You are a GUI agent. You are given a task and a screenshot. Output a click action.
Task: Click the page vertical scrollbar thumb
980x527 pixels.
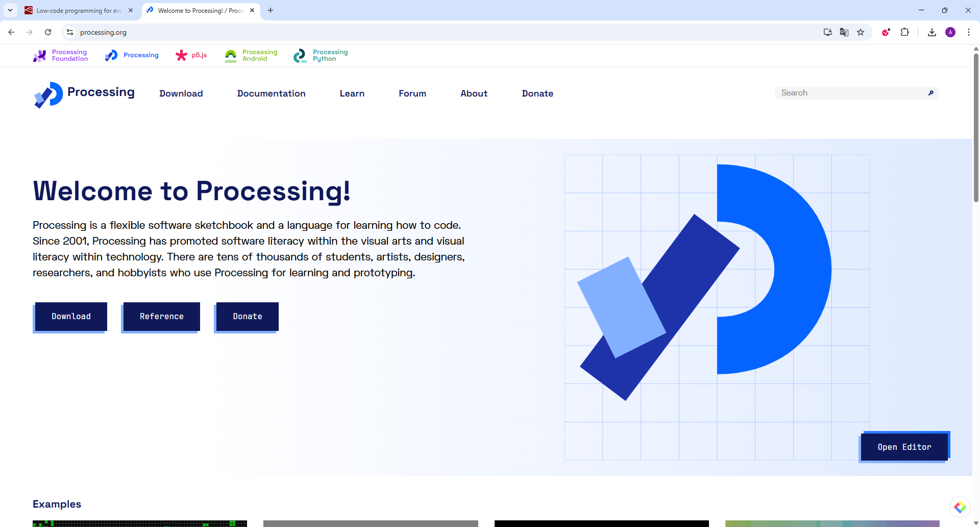click(976, 128)
